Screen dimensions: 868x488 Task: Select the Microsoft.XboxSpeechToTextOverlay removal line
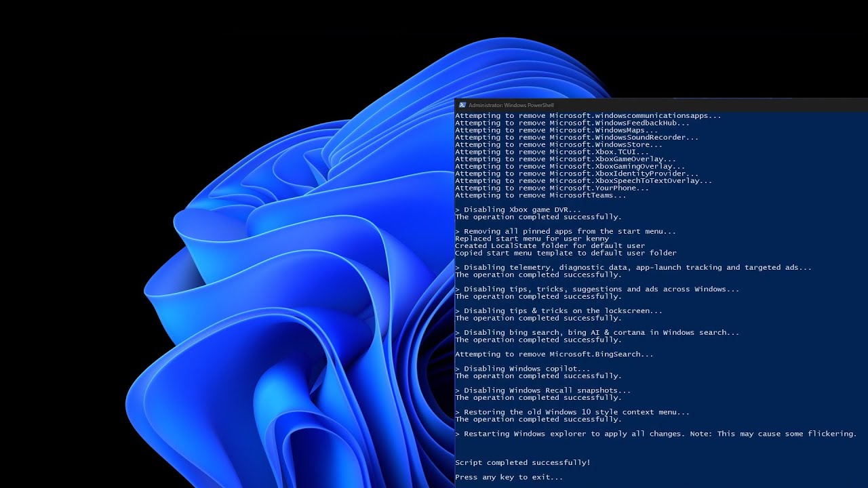(x=584, y=181)
